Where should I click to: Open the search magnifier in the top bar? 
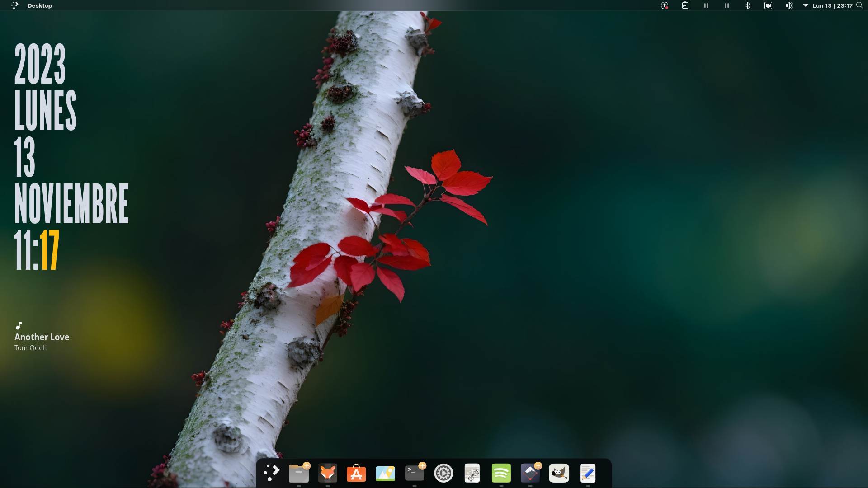coord(859,5)
